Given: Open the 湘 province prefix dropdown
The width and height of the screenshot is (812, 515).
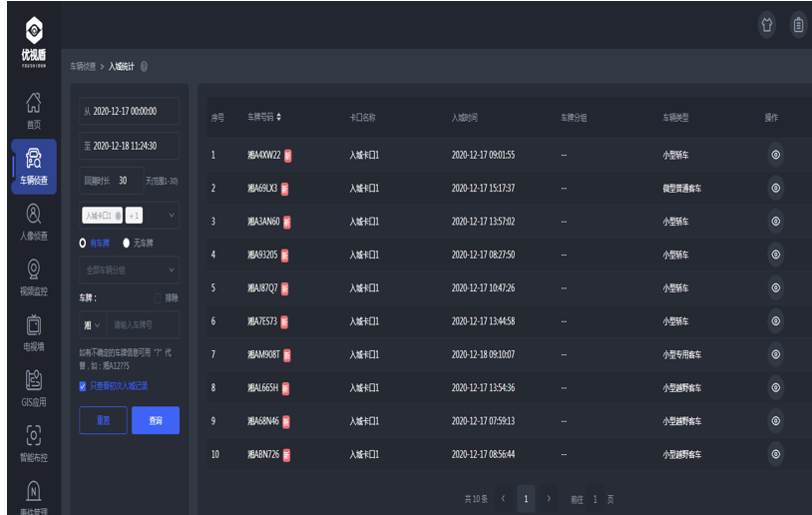Looking at the screenshot, I should pyautogui.click(x=92, y=324).
